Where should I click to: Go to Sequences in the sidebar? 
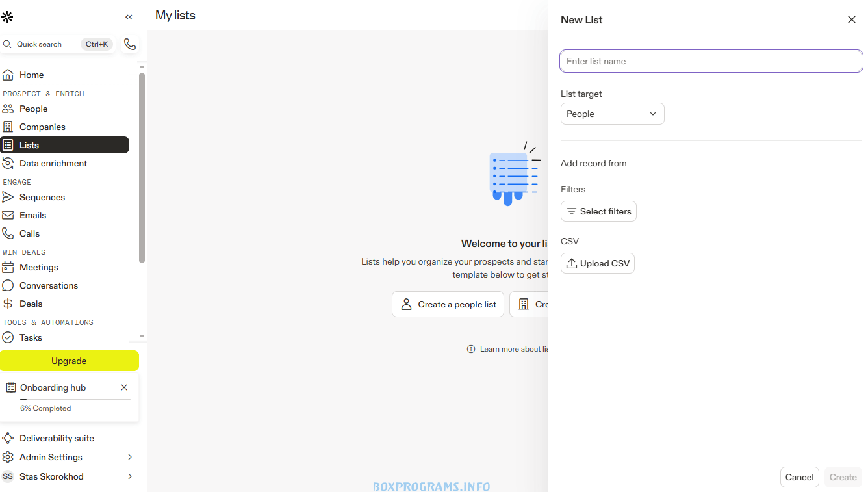click(42, 197)
